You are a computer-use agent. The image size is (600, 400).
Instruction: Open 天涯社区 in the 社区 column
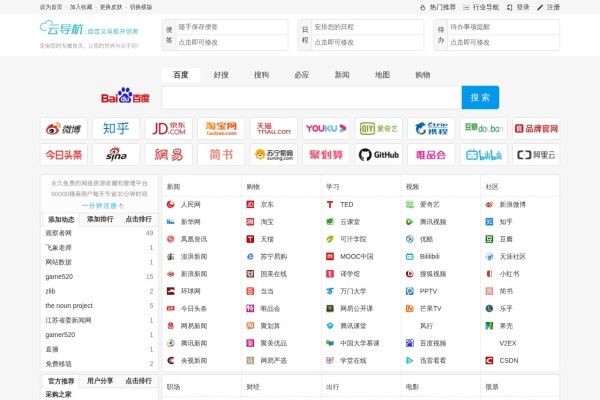pos(512,256)
